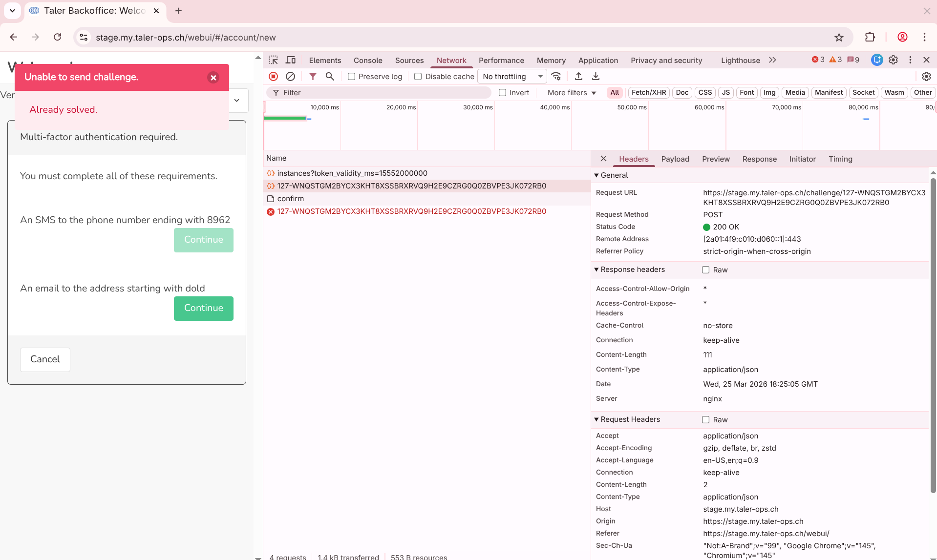The height and width of the screenshot is (560, 937).
Task: Check the Disable cache option
Action: coord(418,77)
